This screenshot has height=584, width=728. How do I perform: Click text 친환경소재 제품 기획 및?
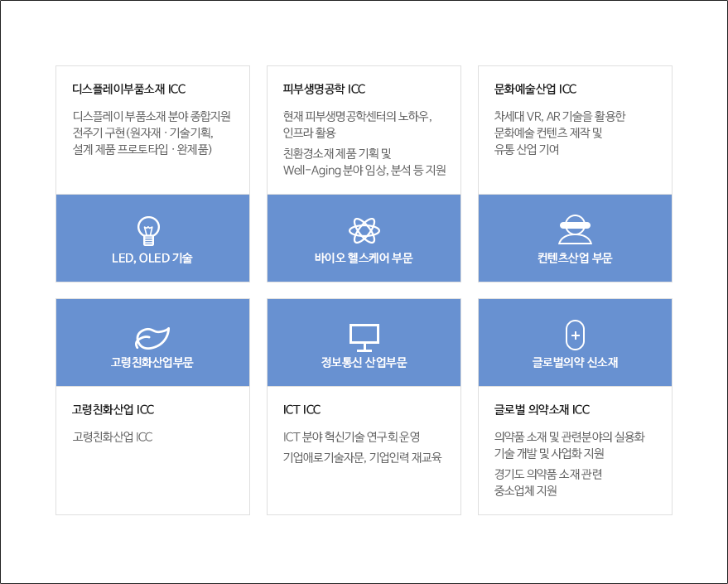(337, 153)
